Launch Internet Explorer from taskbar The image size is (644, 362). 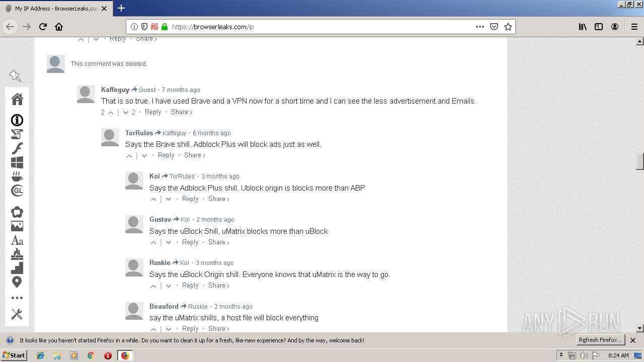(x=40, y=355)
